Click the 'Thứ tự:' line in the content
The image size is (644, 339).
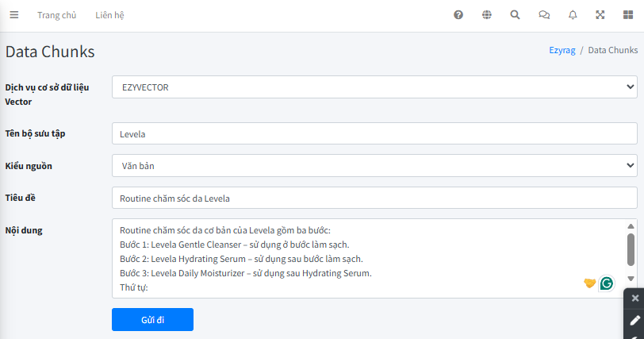click(x=134, y=287)
